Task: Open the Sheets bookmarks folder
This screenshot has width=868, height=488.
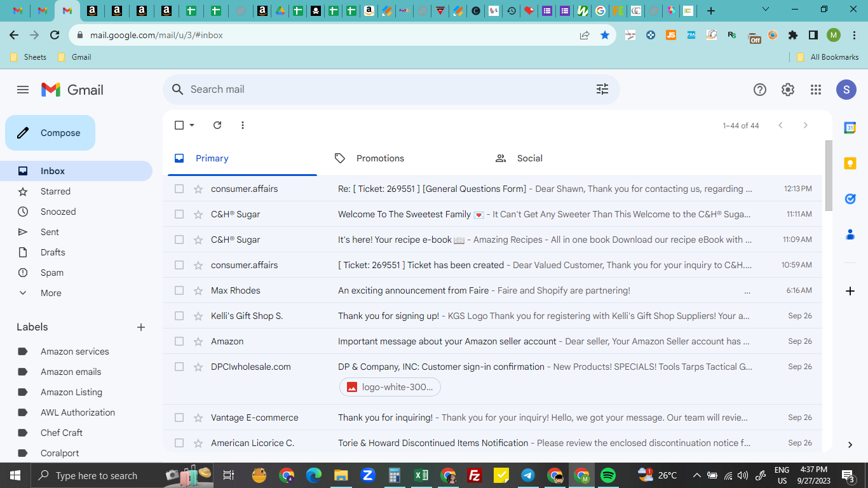Action: pyautogui.click(x=29, y=57)
